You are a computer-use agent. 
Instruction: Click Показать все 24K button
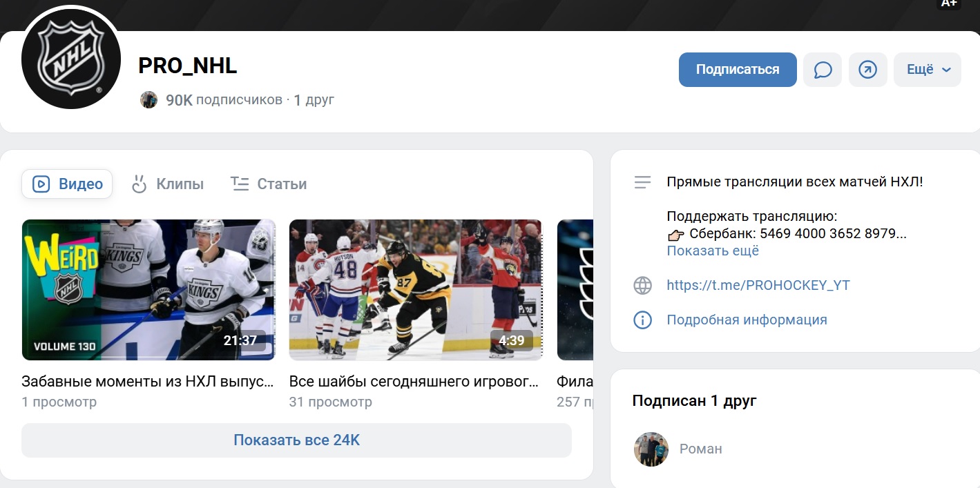[x=296, y=440]
